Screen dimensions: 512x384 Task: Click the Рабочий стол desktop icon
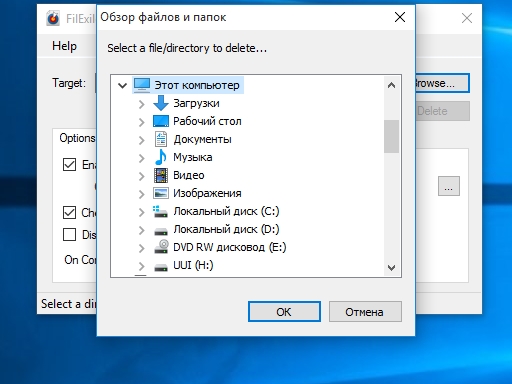coord(161,121)
